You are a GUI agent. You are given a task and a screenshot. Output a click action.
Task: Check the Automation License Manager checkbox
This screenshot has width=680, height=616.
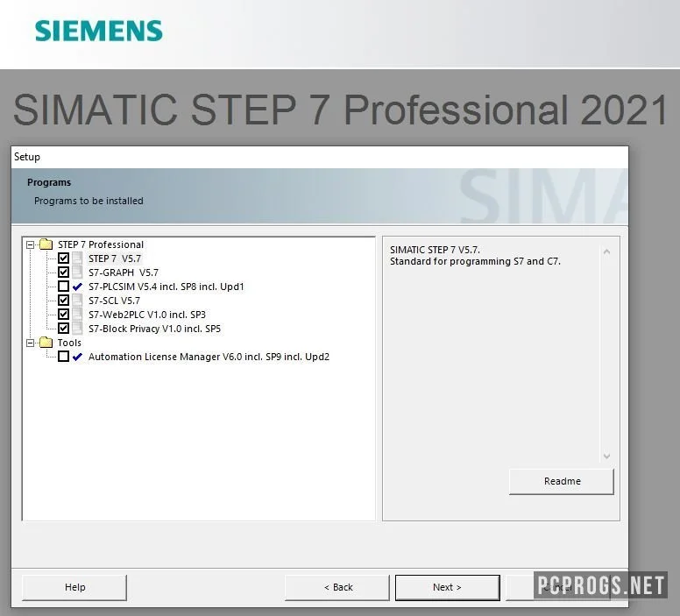[63, 357]
